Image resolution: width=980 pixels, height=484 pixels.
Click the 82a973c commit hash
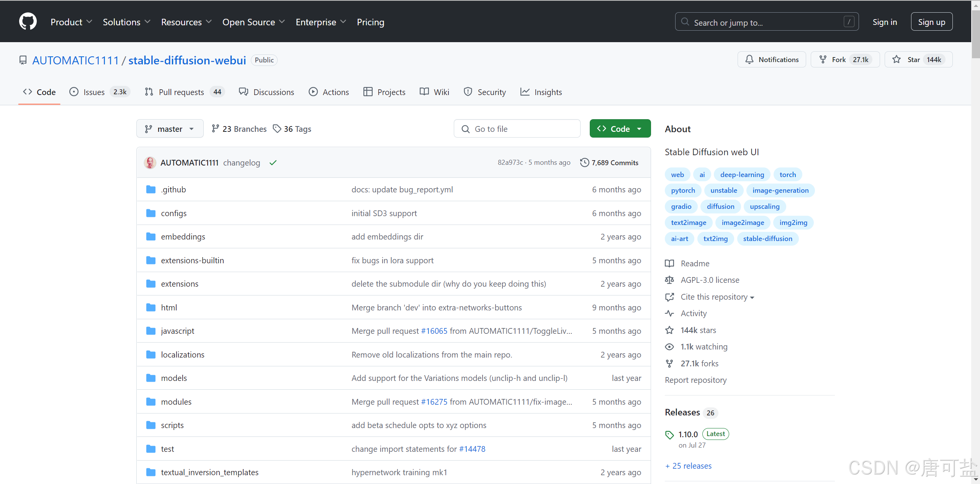[x=510, y=162]
